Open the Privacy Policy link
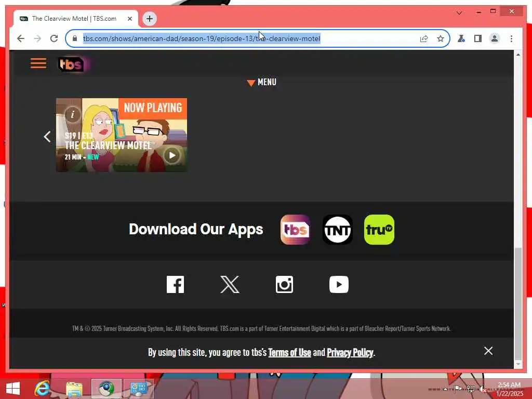Image resolution: width=532 pixels, height=399 pixels. 350,353
